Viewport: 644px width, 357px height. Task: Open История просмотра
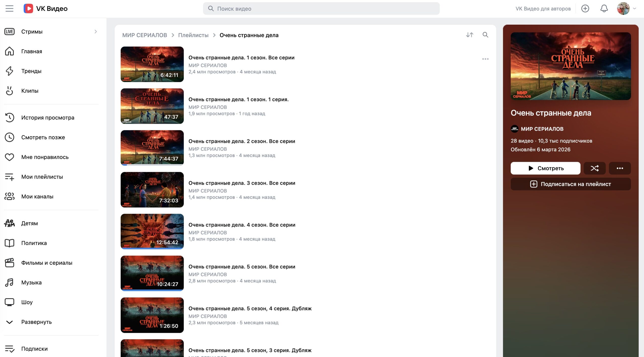pos(51,117)
